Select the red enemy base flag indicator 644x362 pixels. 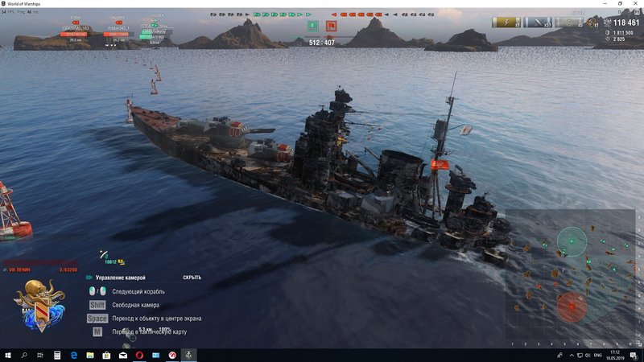[331, 26]
